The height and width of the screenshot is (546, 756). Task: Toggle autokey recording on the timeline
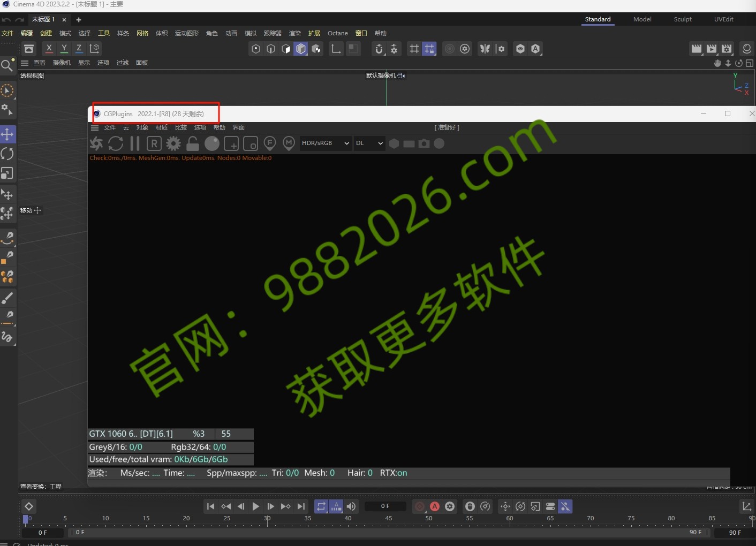(x=435, y=506)
